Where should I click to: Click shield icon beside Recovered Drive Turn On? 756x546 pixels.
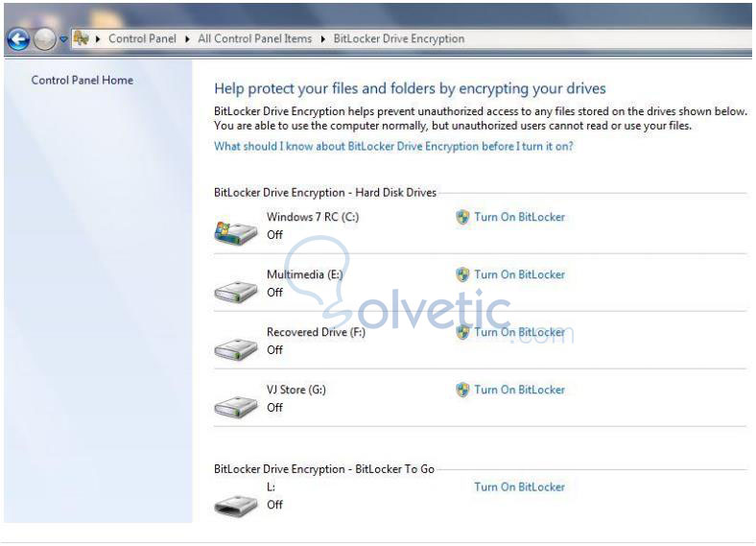coord(462,332)
